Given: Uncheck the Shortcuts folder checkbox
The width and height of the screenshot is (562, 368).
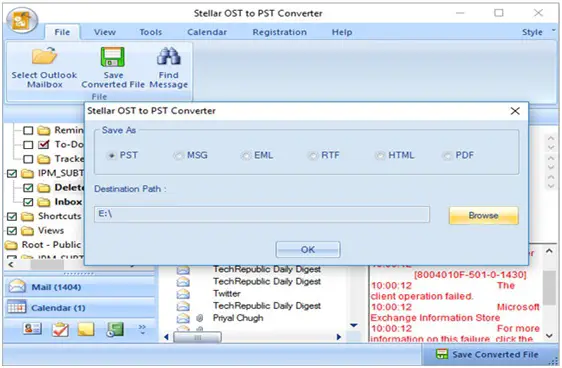Looking at the screenshot, I should [x=12, y=216].
